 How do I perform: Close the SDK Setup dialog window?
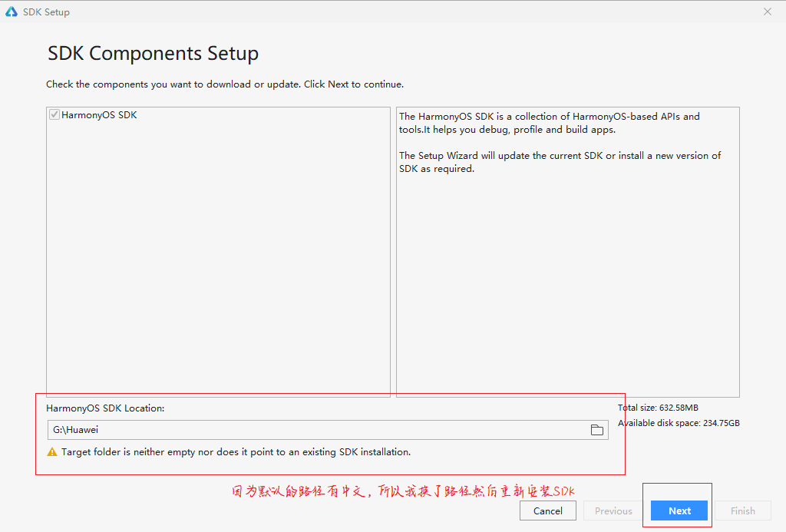click(767, 12)
